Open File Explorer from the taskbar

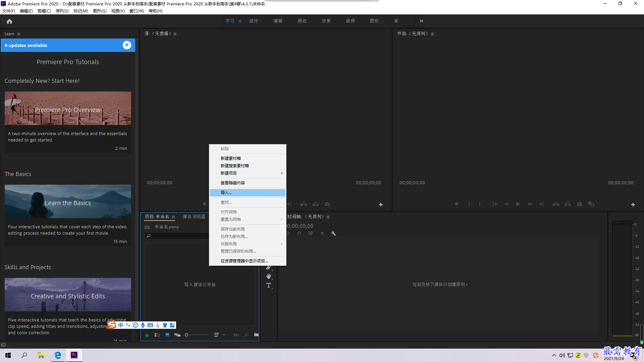[x=41, y=355]
